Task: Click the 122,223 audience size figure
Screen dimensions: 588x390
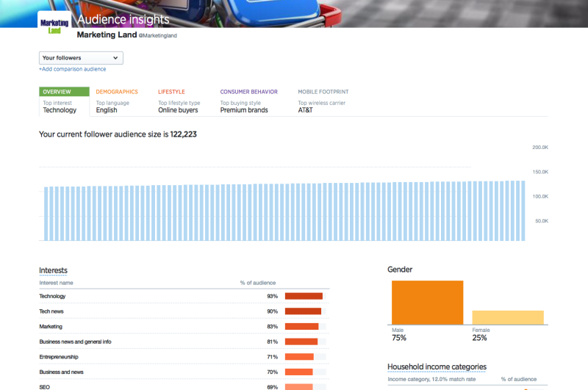Action: pos(183,134)
